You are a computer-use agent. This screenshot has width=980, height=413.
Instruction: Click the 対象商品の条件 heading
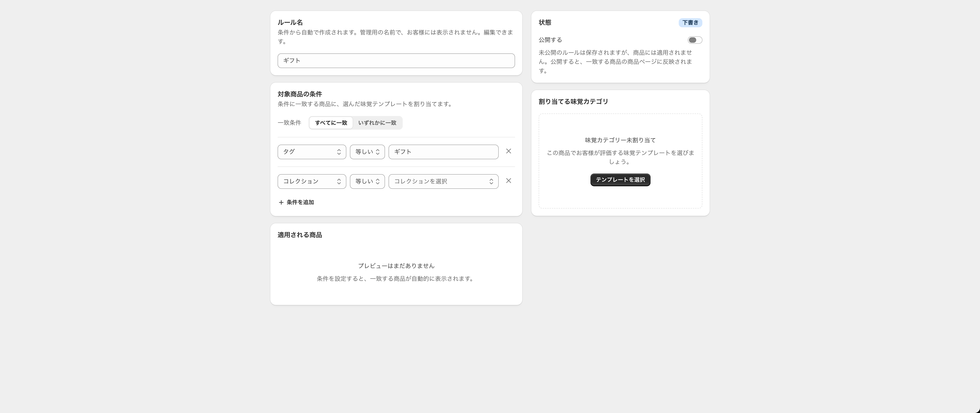(x=300, y=94)
